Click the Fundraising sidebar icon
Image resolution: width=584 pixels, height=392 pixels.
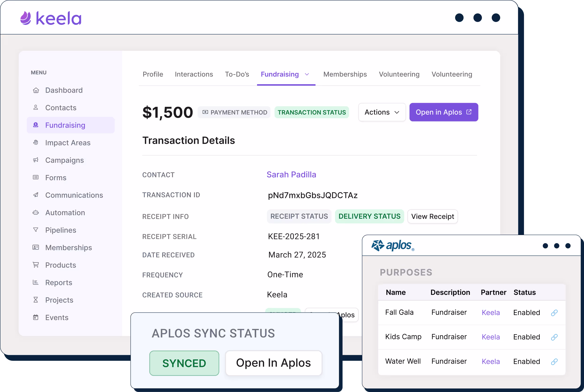click(x=36, y=125)
